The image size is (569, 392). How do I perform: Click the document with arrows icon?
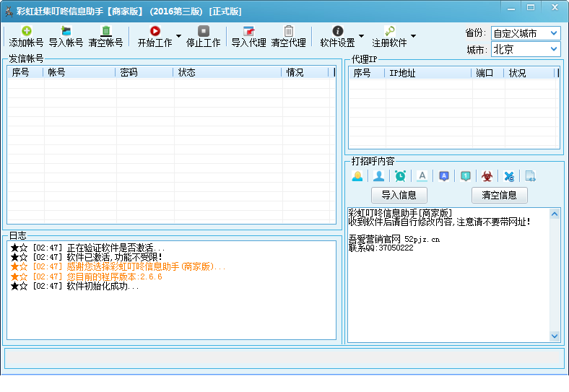tap(530, 176)
